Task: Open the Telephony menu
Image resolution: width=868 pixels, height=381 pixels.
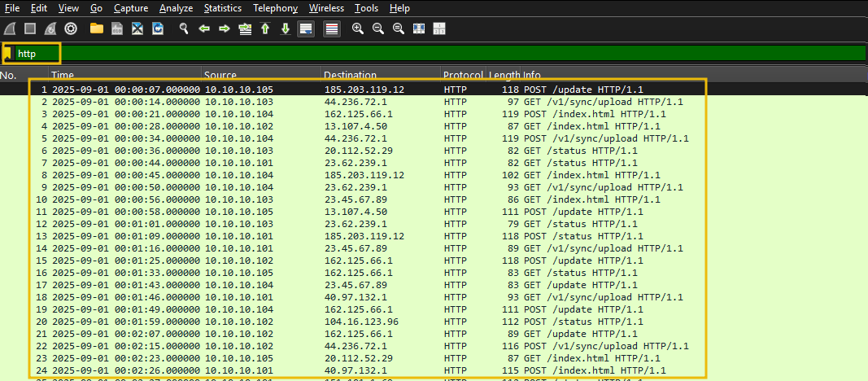Action: [x=275, y=8]
